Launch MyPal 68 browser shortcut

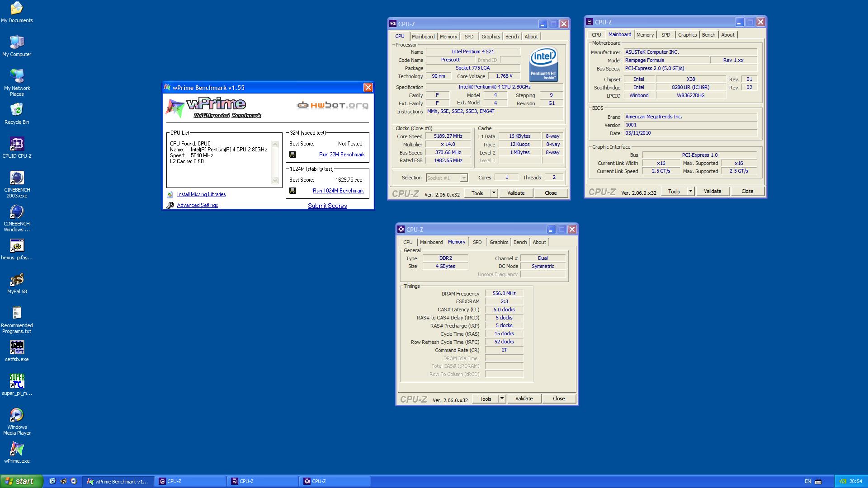click(x=17, y=283)
